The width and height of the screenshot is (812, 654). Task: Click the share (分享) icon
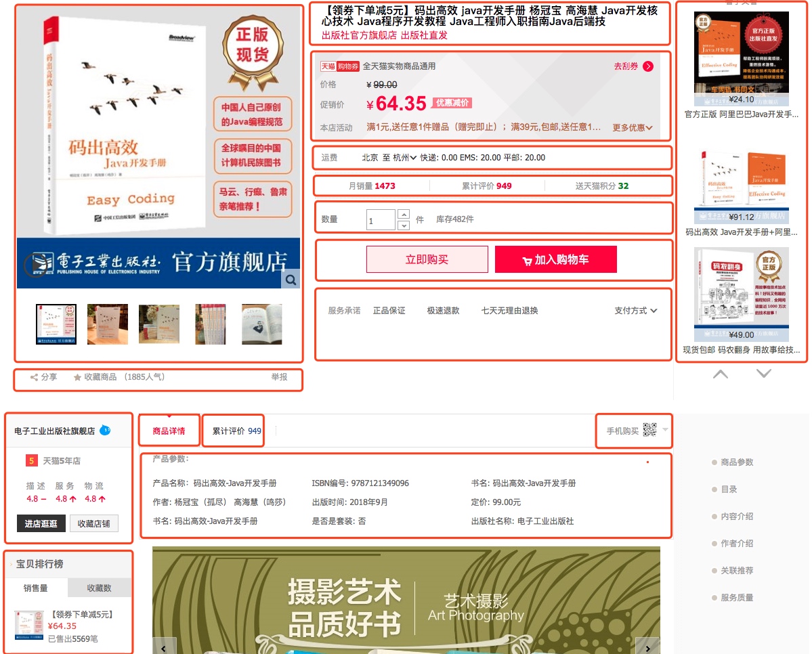pyautogui.click(x=35, y=377)
